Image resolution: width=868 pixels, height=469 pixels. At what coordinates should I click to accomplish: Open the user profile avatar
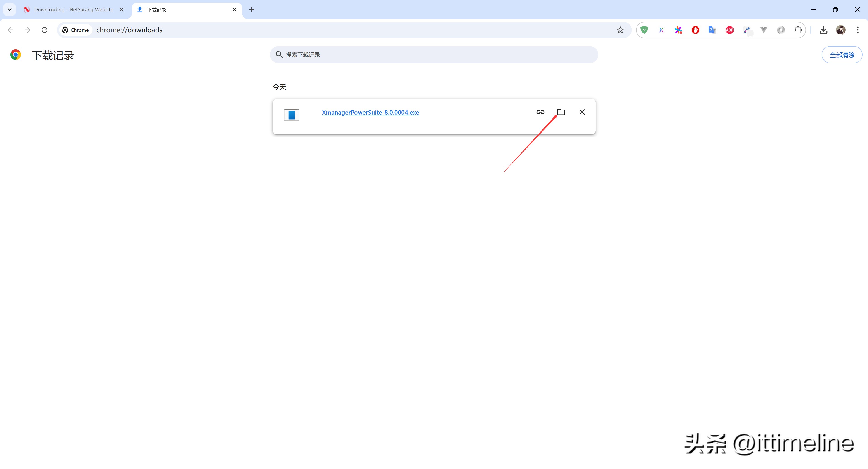(x=840, y=30)
